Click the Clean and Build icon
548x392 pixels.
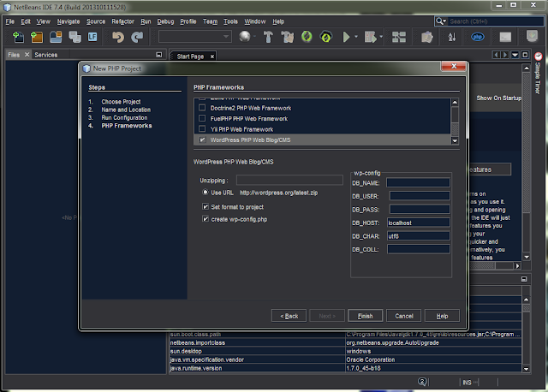[x=288, y=37]
